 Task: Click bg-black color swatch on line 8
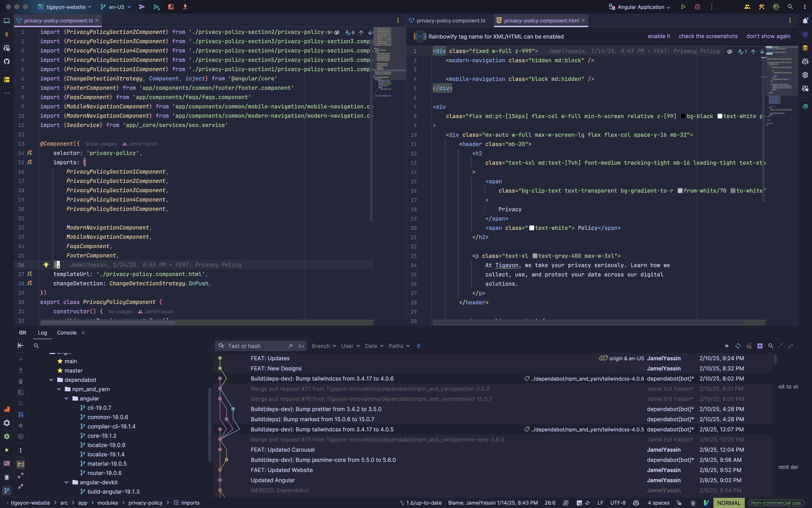(683, 116)
